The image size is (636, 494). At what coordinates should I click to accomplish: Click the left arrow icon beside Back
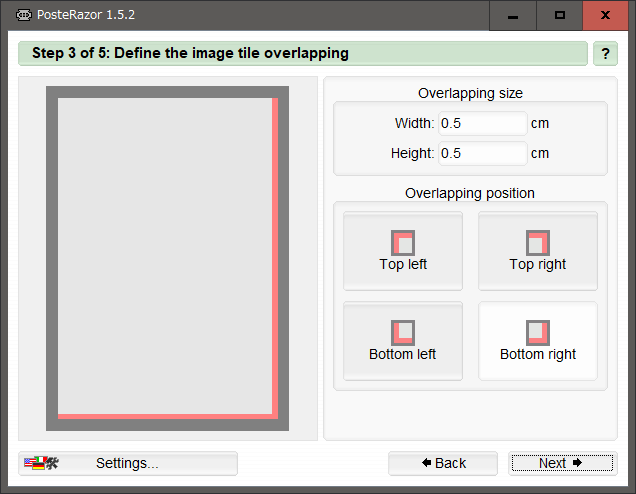(427, 463)
